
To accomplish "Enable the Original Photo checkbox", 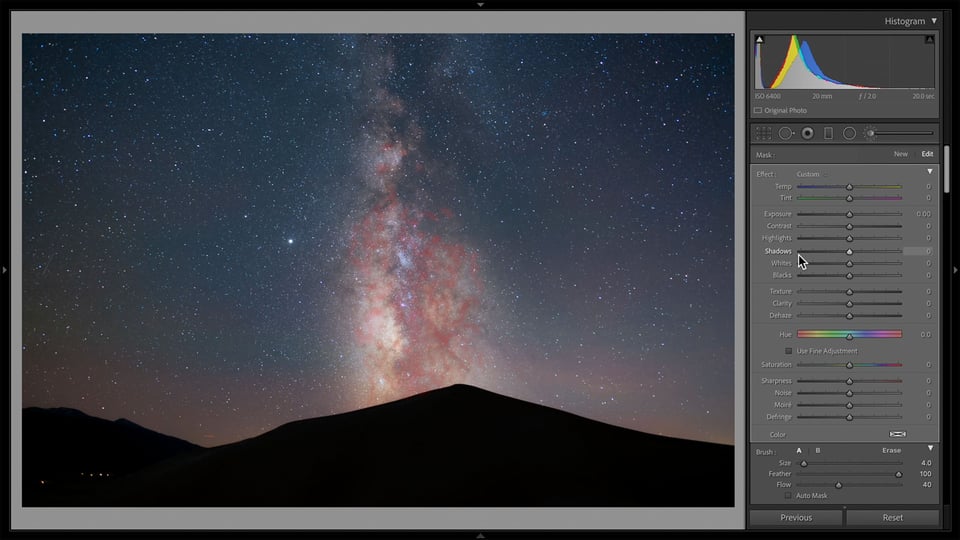I will click(x=758, y=111).
